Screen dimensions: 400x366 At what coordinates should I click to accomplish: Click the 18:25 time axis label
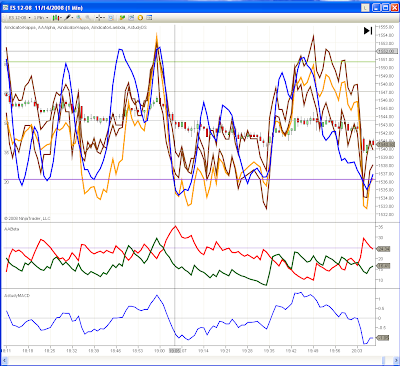[50, 351]
